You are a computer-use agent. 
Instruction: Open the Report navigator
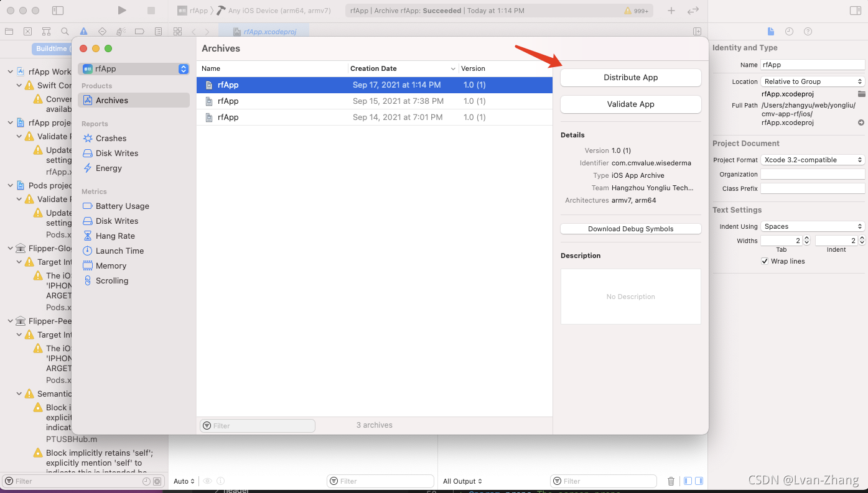coord(158,31)
